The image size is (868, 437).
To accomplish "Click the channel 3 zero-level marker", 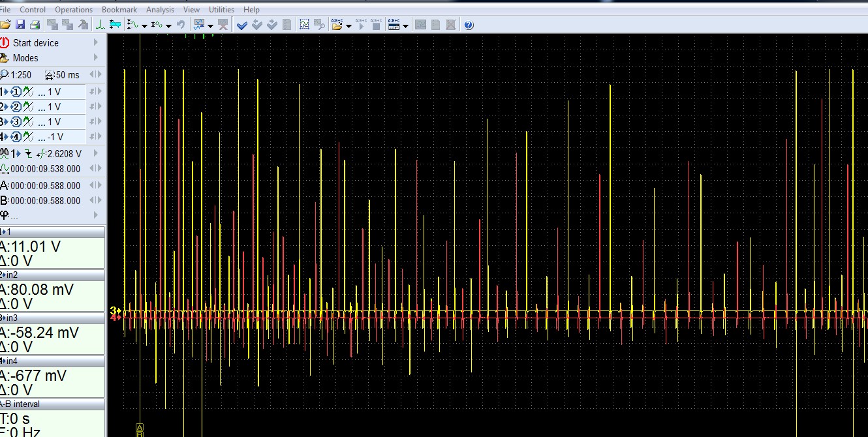I will click(116, 310).
